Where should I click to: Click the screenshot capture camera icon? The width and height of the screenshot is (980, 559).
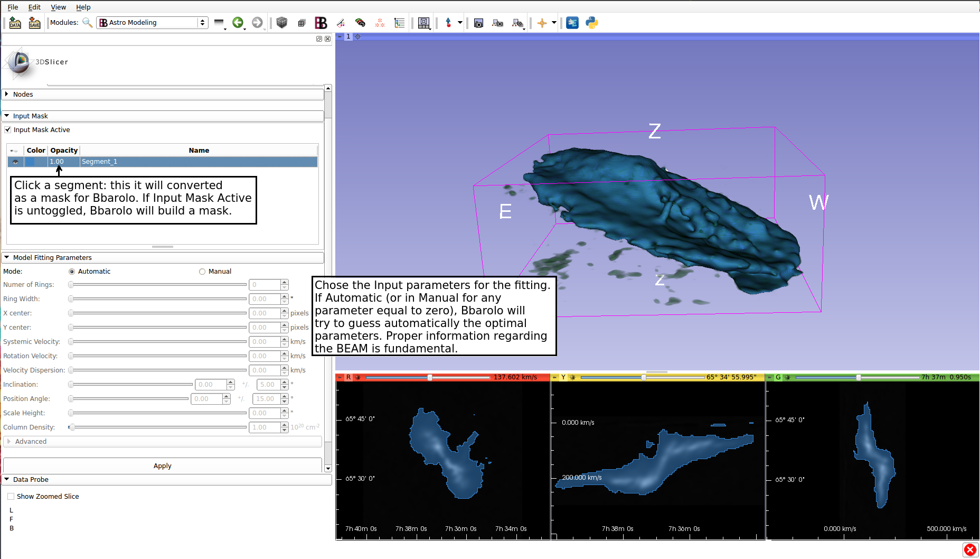point(478,23)
